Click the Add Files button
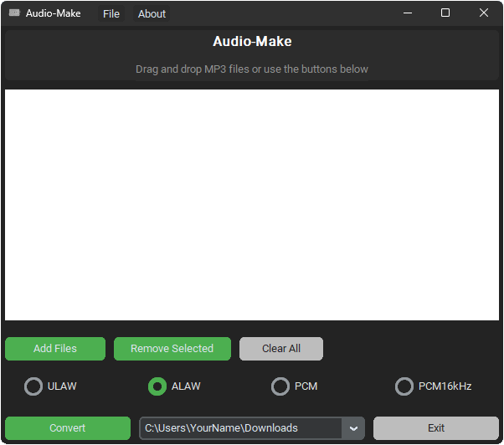 (55, 349)
